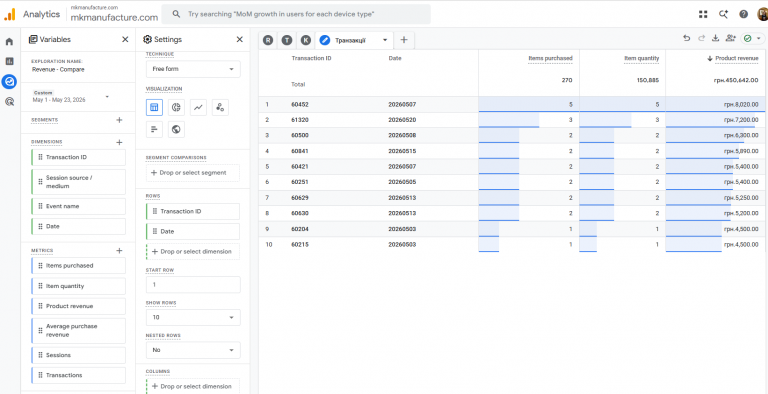This screenshot has height=394, width=768.
Task: Select Transaction ID chip in Rows
Action: [x=193, y=211]
